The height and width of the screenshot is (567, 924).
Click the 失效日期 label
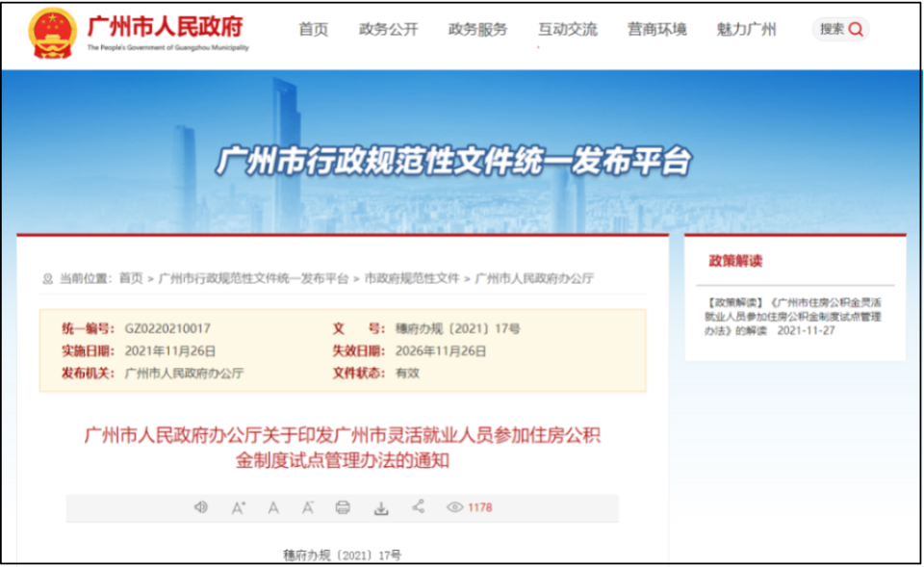pos(359,351)
